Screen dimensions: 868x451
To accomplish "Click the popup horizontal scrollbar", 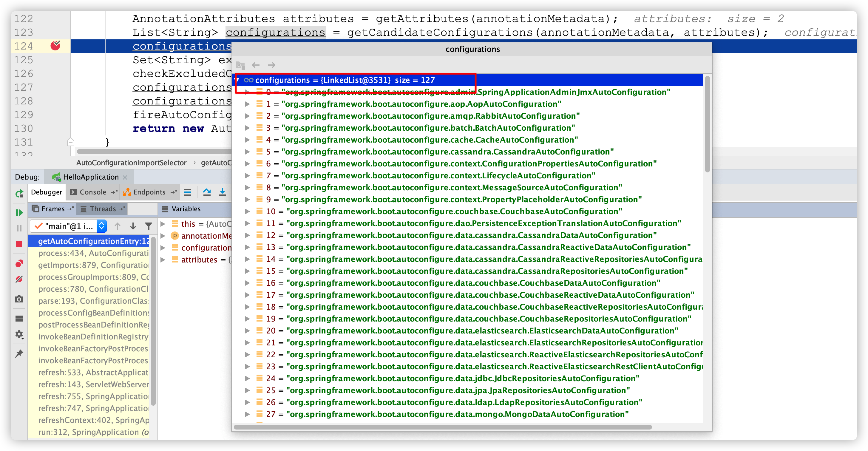I will (x=443, y=427).
